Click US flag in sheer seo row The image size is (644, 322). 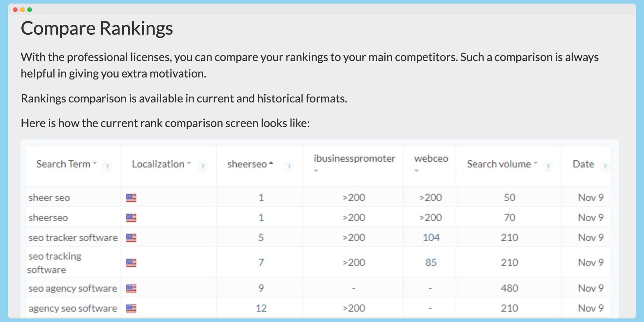click(x=131, y=198)
